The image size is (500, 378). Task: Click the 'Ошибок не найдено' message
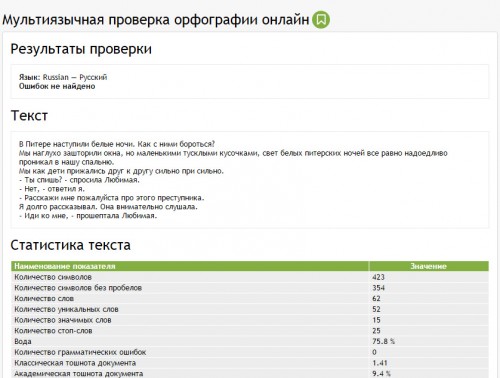coord(57,86)
